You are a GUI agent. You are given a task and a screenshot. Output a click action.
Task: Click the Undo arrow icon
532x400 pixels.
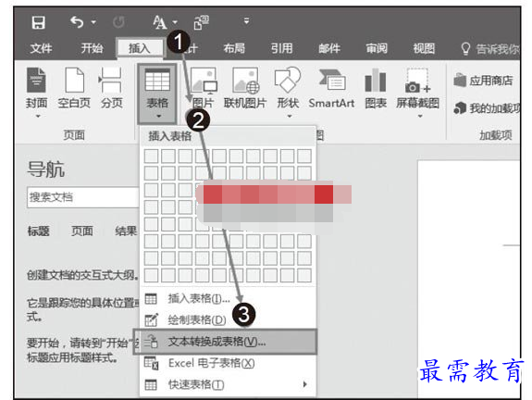(77, 22)
